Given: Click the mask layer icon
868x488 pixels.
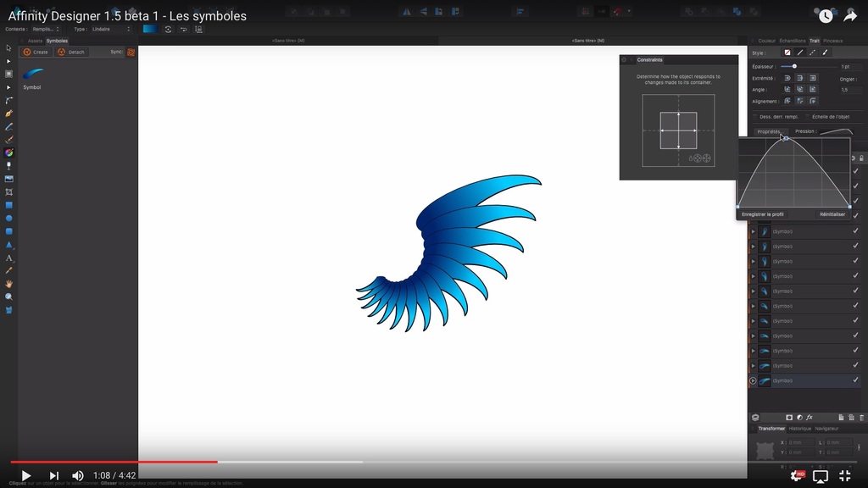Looking at the screenshot, I should pyautogui.click(x=789, y=418).
